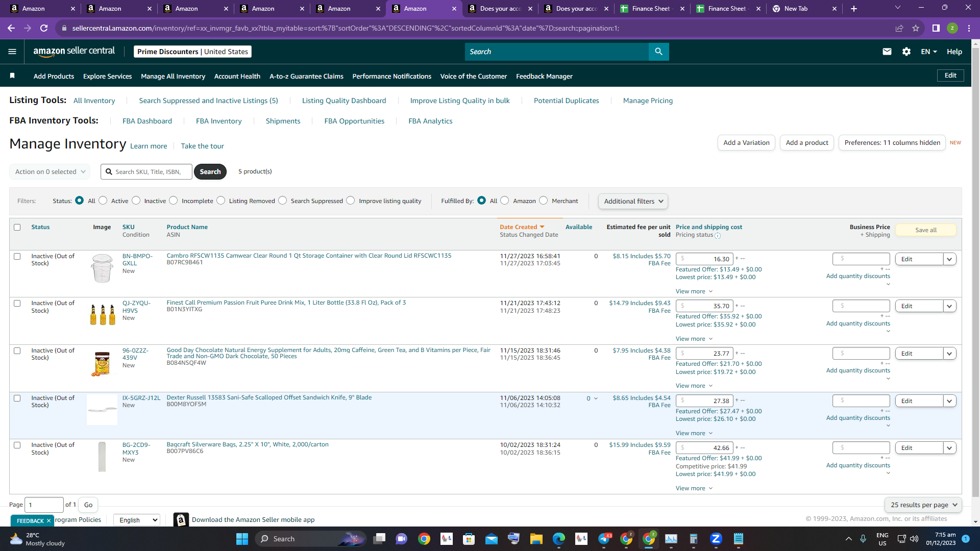Click the Add a Variation button
The width and height of the screenshot is (980, 551).
pos(746,143)
